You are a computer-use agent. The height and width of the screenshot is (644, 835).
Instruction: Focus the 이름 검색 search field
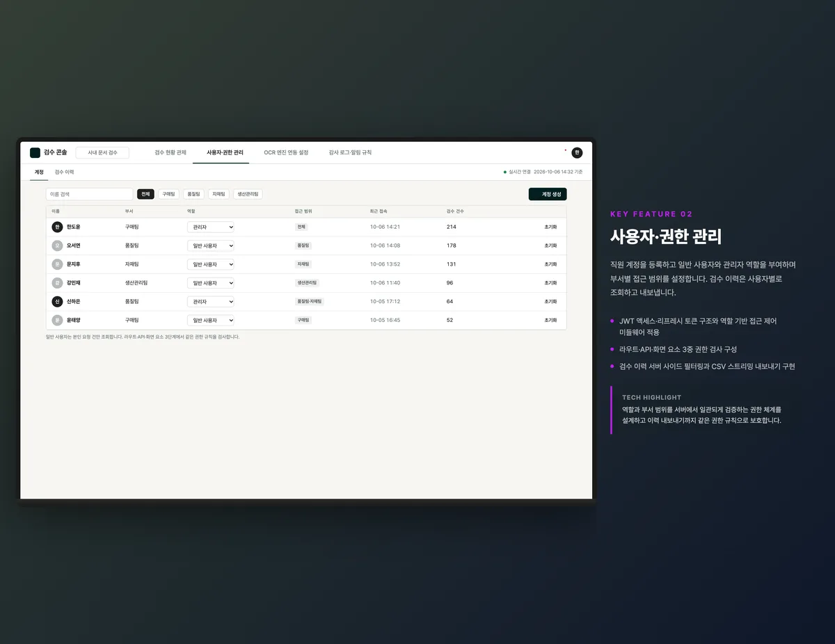89,195
